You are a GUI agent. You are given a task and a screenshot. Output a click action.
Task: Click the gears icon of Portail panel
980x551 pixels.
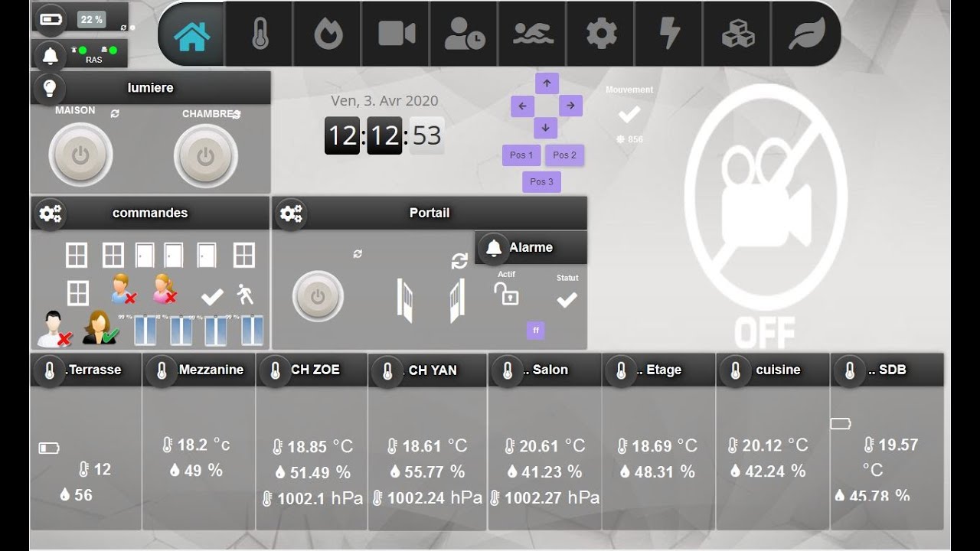(291, 214)
